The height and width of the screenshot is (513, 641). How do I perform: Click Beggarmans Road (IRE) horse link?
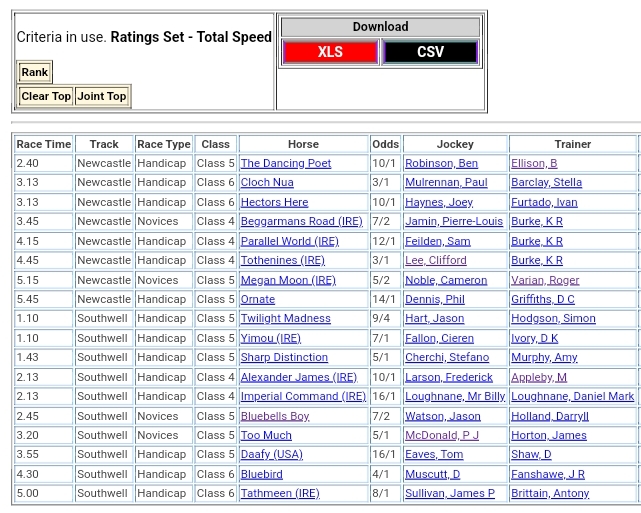click(301, 222)
